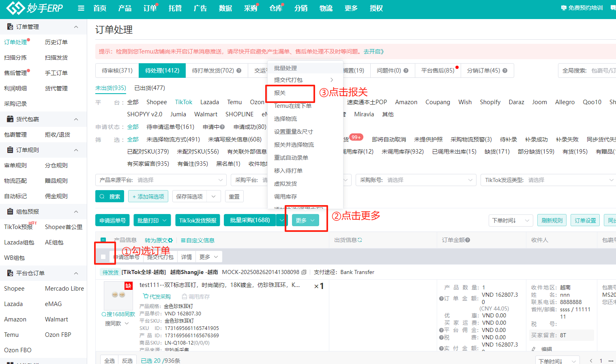This screenshot has width=616, height=364.
Task: Focus the 全局搜索 input field
Action: [x=603, y=71]
